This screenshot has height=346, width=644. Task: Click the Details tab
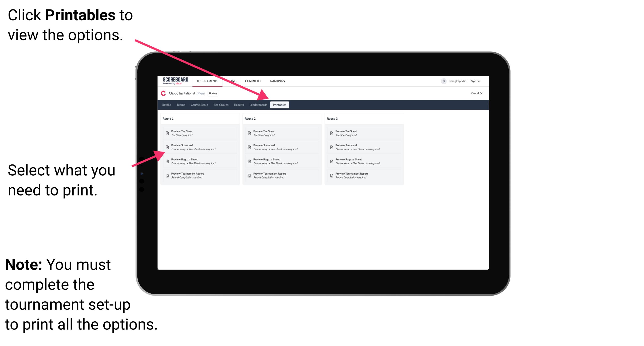166,105
